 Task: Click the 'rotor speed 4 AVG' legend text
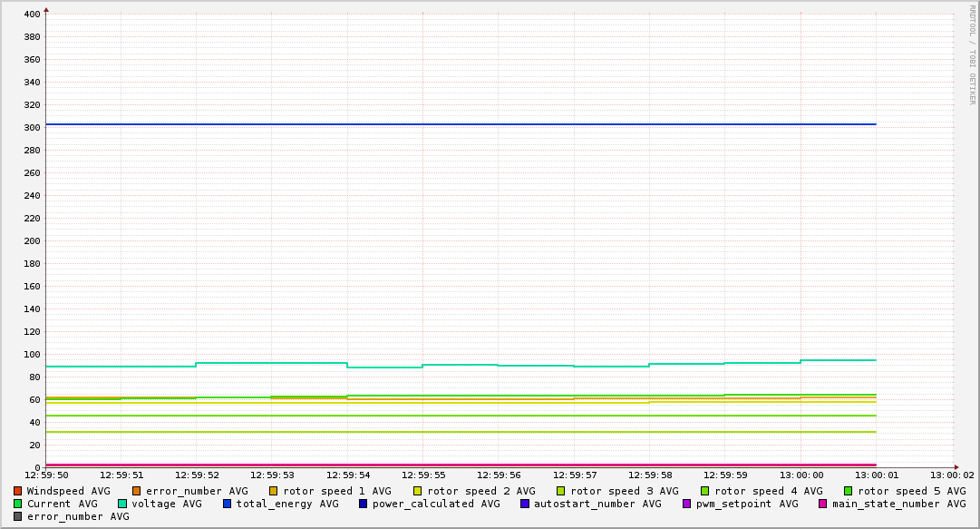768,491
